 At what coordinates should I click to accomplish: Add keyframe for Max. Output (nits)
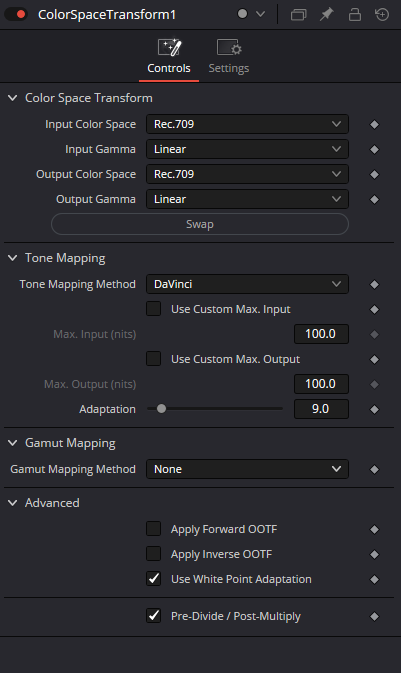374,384
